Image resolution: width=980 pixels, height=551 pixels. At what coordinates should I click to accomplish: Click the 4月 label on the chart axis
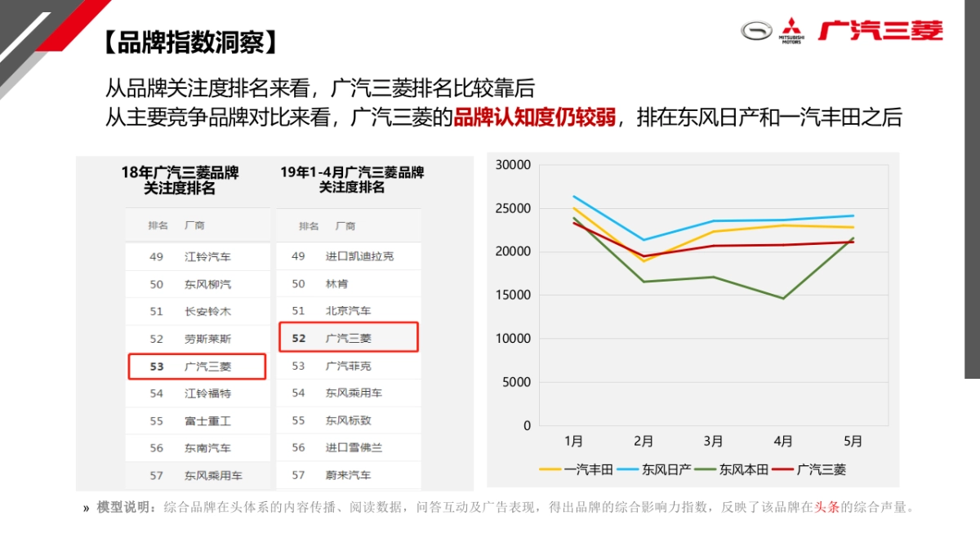tap(785, 441)
